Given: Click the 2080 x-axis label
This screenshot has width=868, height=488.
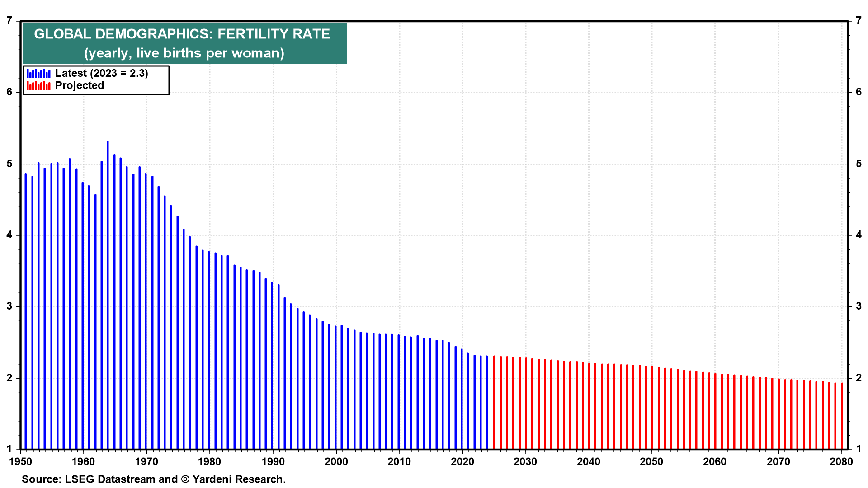Looking at the screenshot, I should click(841, 462).
